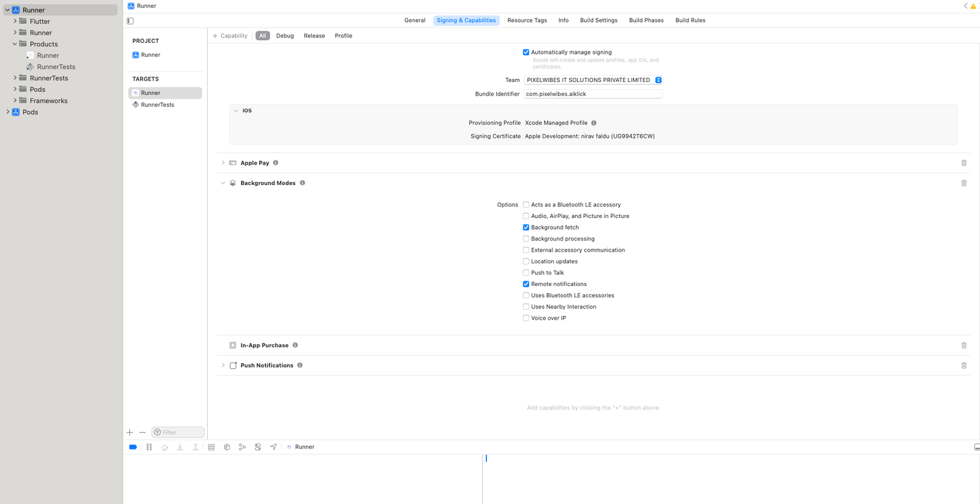Image resolution: width=980 pixels, height=504 pixels.
Task: Expand the Flutter folder in navigator
Action: coord(15,21)
